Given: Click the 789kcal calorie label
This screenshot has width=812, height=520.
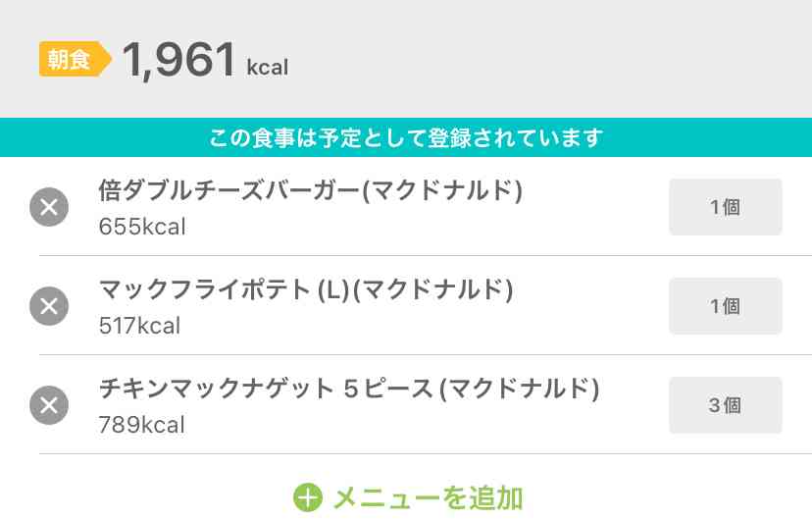Looking at the screenshot, I should tap(142, 425).
